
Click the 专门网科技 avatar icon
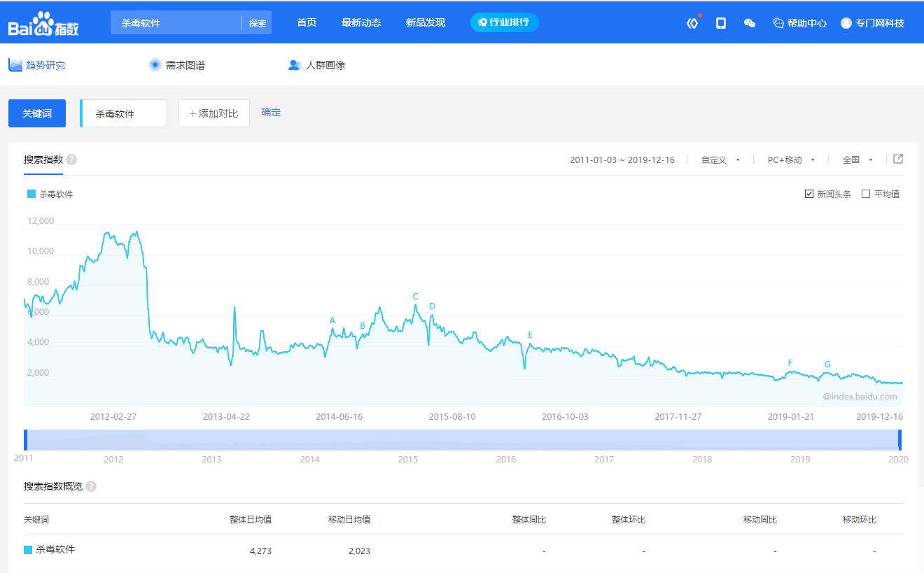click(x=846, y=23)
